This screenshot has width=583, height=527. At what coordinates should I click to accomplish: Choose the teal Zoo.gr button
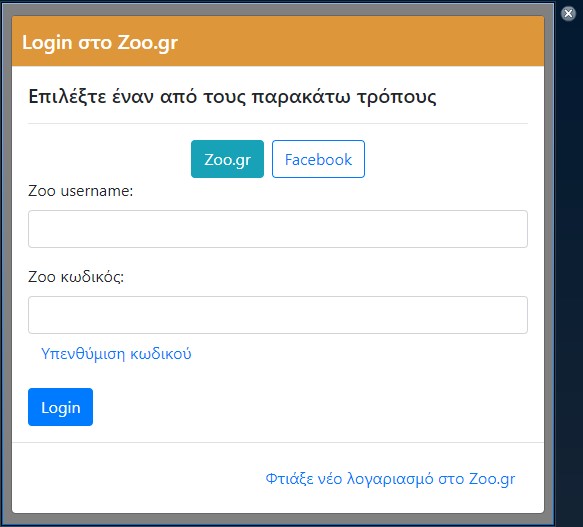227,159
